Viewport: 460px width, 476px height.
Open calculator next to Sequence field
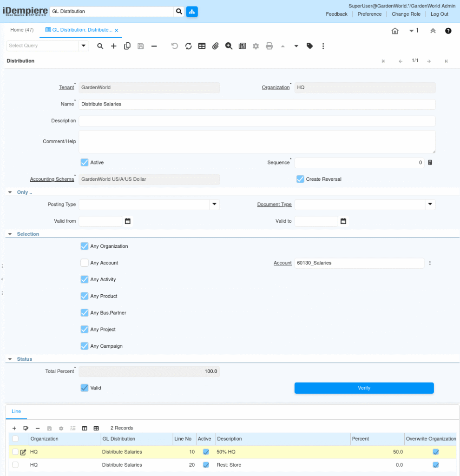[430, 163]
